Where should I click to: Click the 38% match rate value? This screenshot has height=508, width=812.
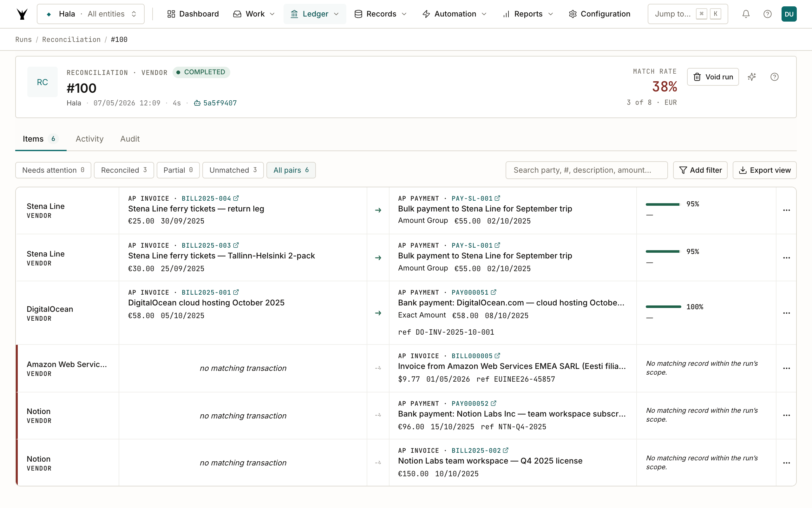665,87
